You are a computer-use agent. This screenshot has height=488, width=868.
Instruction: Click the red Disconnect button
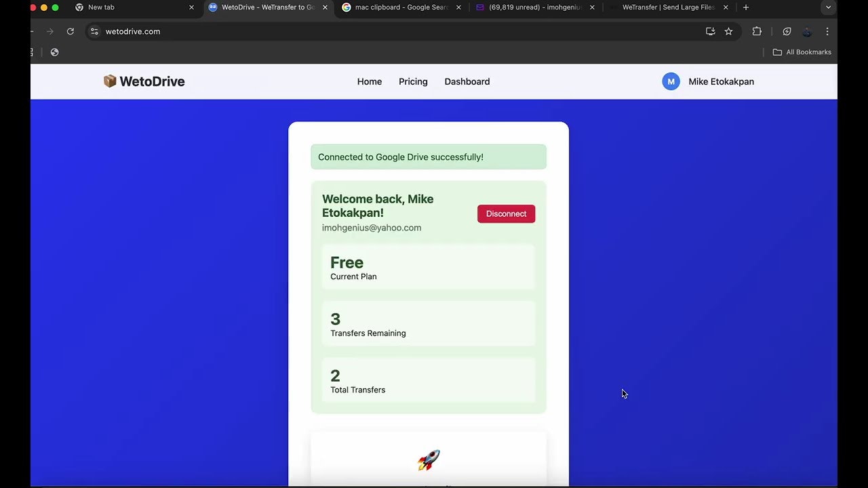click(506, 213)
